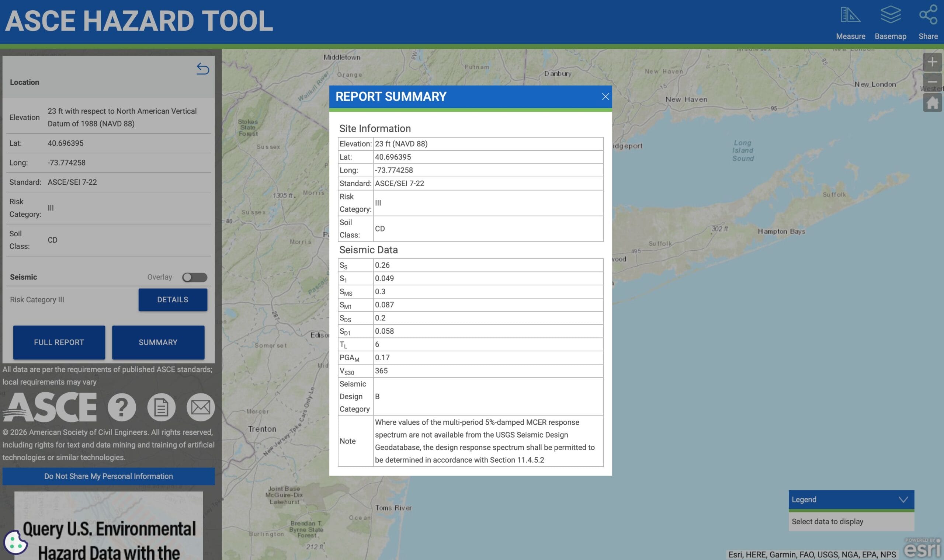Return map to home extent
944x560 pixels.
[x=932, y=102]
